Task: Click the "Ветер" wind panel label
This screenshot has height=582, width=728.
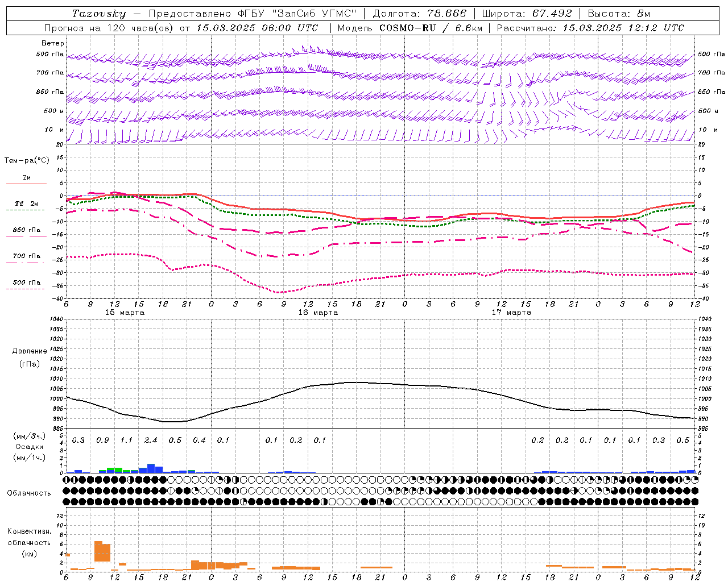Action: (x=53, y=43)
